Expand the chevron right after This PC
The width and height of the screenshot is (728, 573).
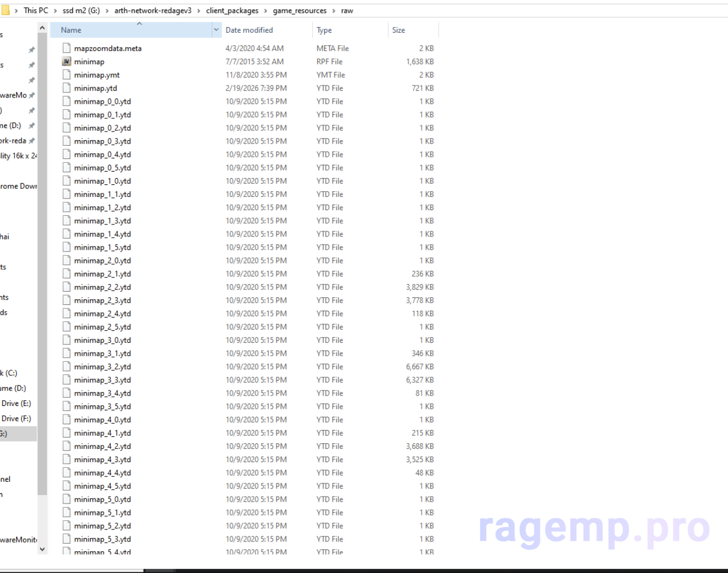point(55,10)
